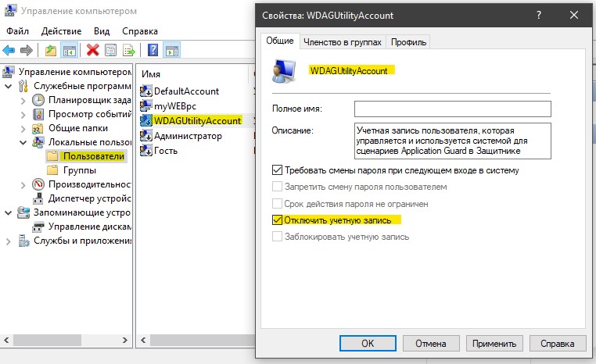This screenshot has width=596, height=364.
Task: Open the Файл menu
Action: point(17,31)
